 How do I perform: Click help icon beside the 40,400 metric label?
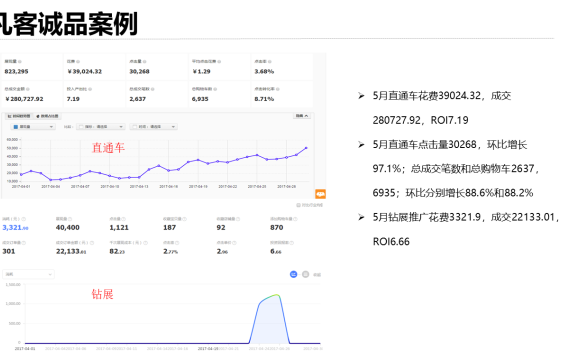click(70, 219)
